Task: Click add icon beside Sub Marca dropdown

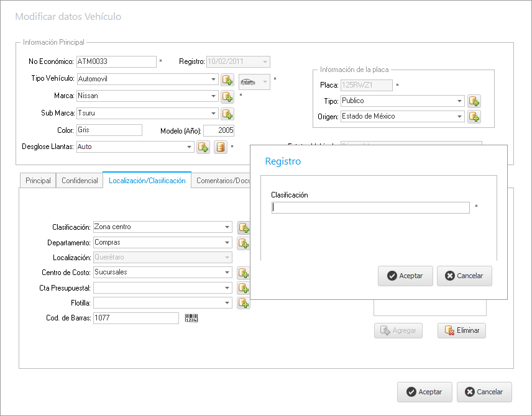Action: pyautogui.click(x=227, y=114)
